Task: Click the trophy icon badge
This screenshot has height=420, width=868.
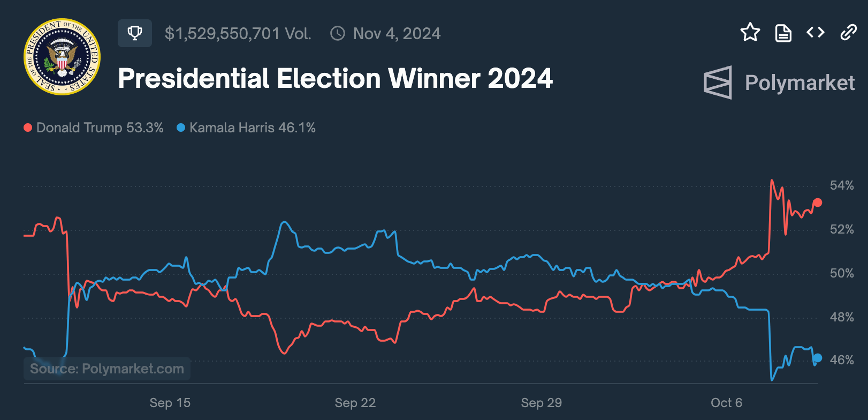Action: point(135,33)
